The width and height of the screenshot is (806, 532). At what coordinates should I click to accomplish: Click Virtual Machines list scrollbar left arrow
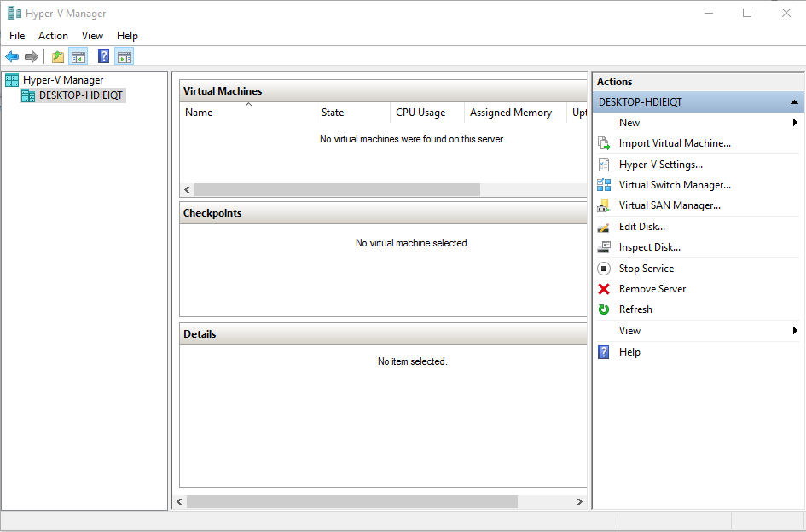(x=187, y=189)
